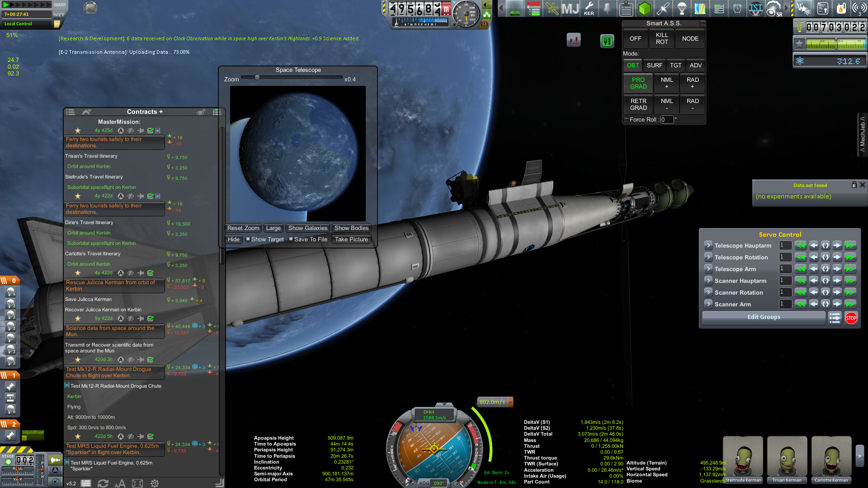Expand the Telescope Hauptarm servo group

[708, 245]
